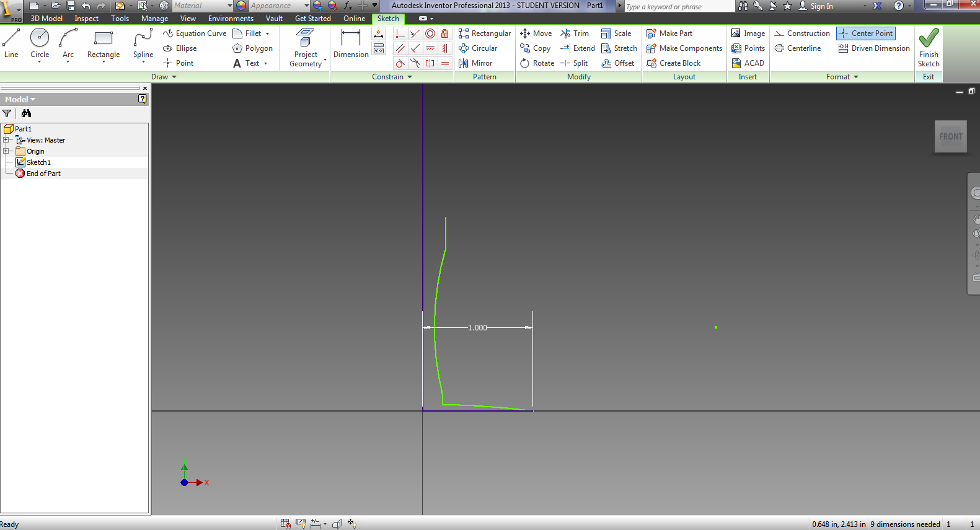Click Finish Sketch button

point(929,48)
